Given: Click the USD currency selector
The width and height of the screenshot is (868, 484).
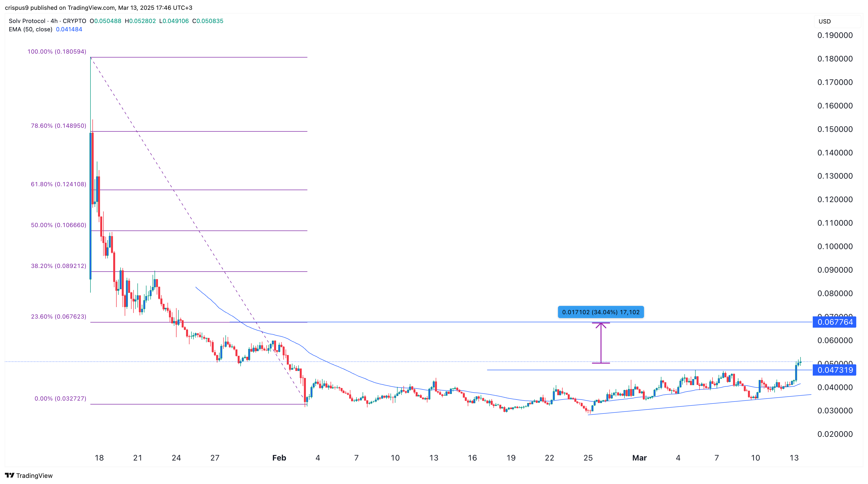Looking at the screenshot, I should 824,21.
